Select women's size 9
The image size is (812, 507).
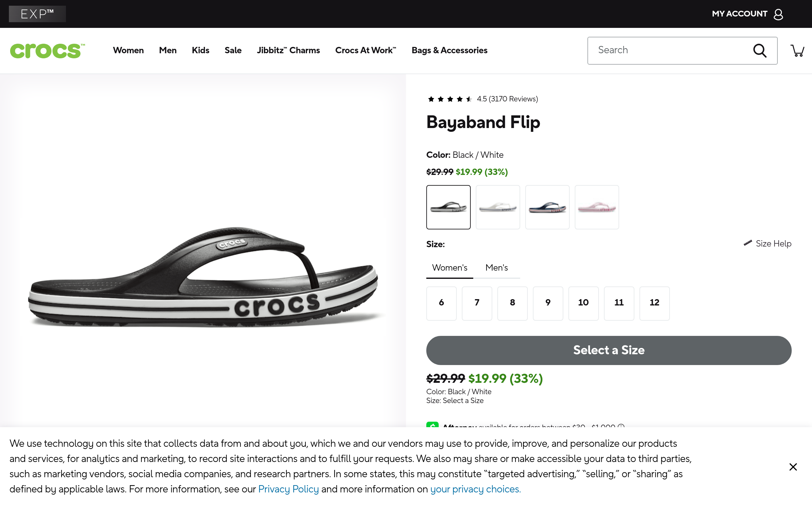coord(547,303)
